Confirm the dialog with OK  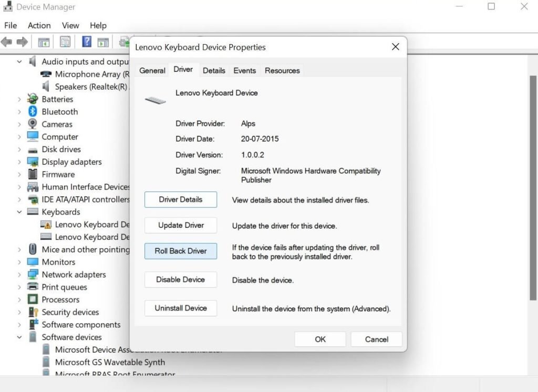(x=320, y=339)
